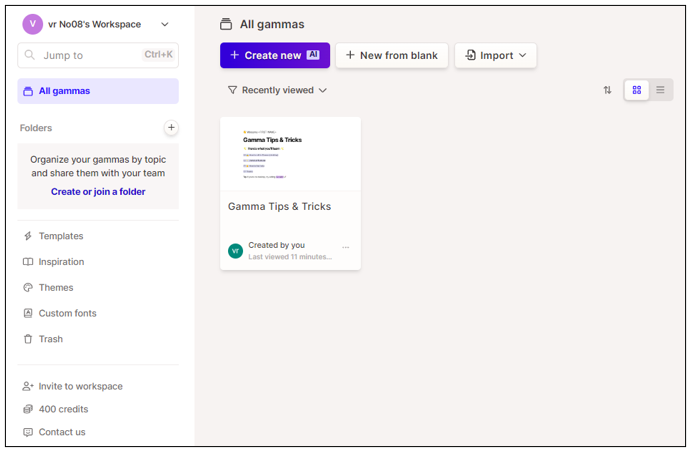Click the Inspiration book icon
The image size is (691, 452).
coord(28,262)
